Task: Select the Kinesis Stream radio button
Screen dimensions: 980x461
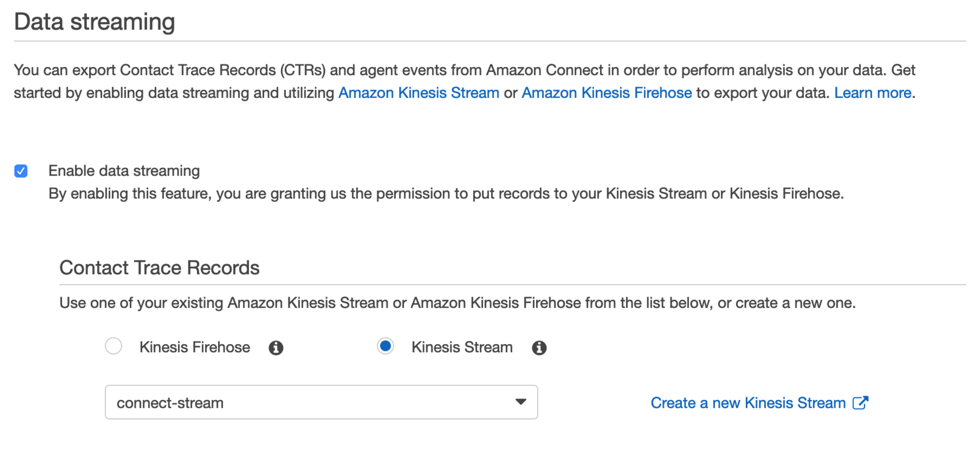Action: tap(385, 346)
